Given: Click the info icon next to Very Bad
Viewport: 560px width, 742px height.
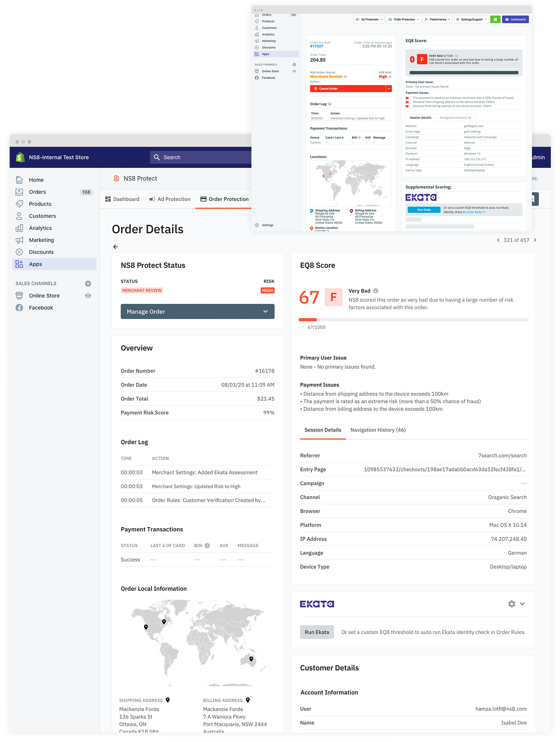Looking at the screenshot, I should click(376, 291).
